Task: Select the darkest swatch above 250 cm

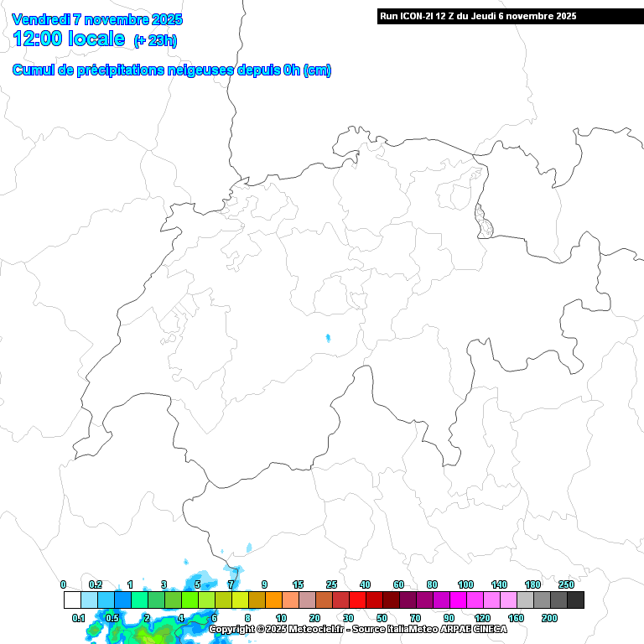Action: pyautogui.click(x=575, y=600)
